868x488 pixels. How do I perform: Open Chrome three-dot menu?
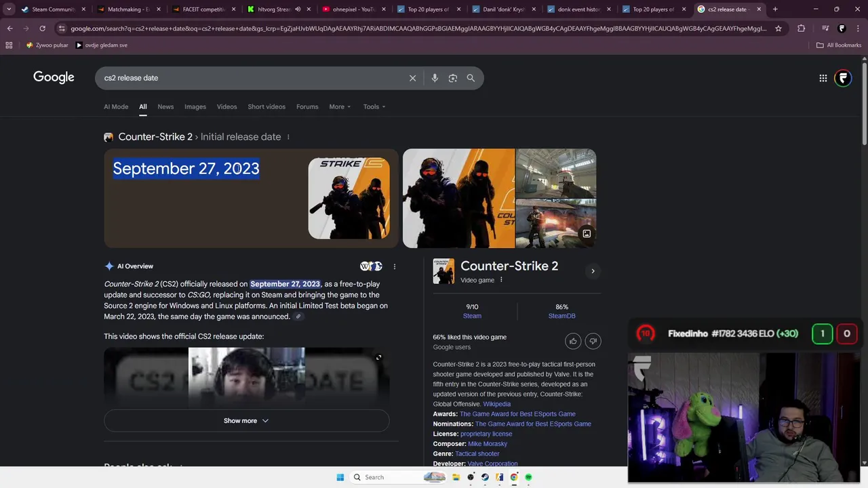click(x=857, y=28)
